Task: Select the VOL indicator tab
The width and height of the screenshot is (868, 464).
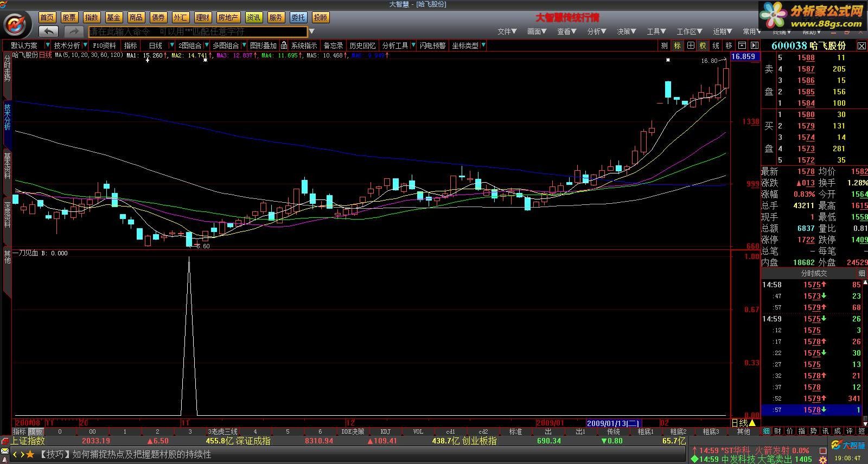Action: pyautogui.click(x=418, y=431)
